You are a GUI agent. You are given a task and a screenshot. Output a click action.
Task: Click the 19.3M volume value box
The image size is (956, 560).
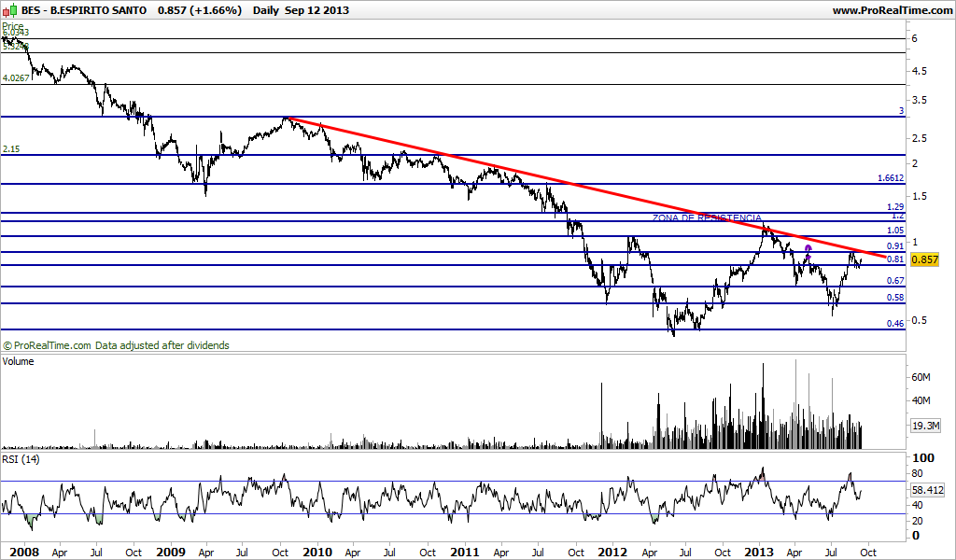pos(925,426)
